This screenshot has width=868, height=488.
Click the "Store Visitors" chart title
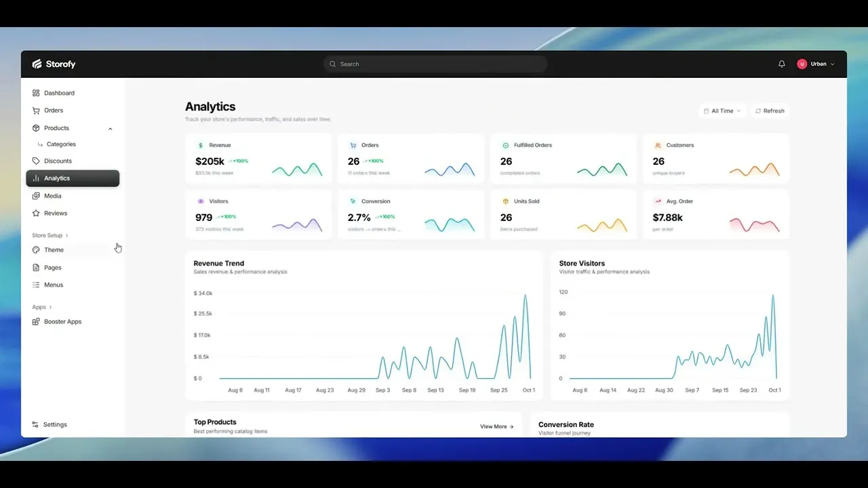582,263
